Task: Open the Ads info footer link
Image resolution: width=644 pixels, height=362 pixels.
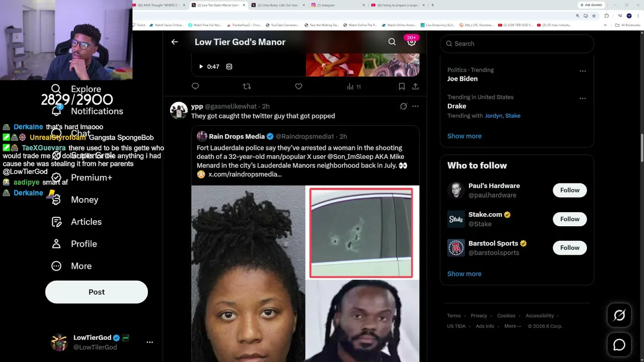Action: tap(485, 326)
